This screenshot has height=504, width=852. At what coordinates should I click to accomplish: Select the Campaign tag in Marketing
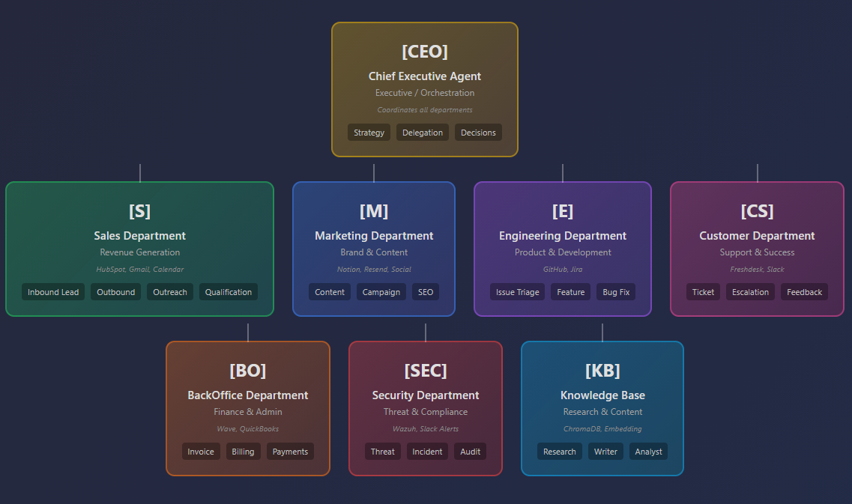pyautogui.click(x=381, y=292)
